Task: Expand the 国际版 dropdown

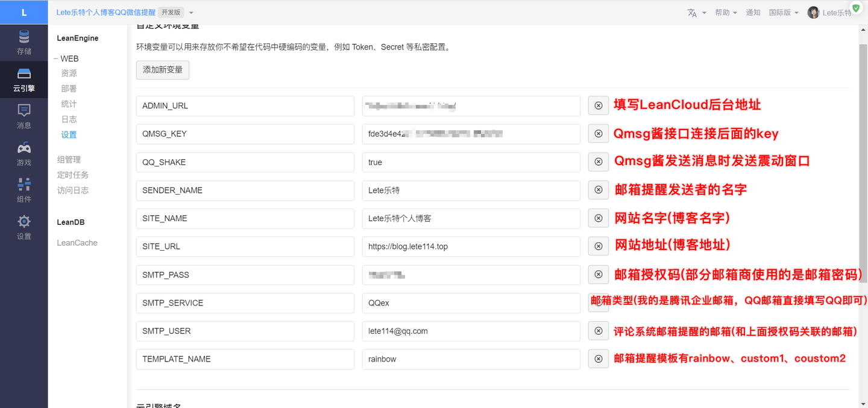Action: click(x=784, y=12)
